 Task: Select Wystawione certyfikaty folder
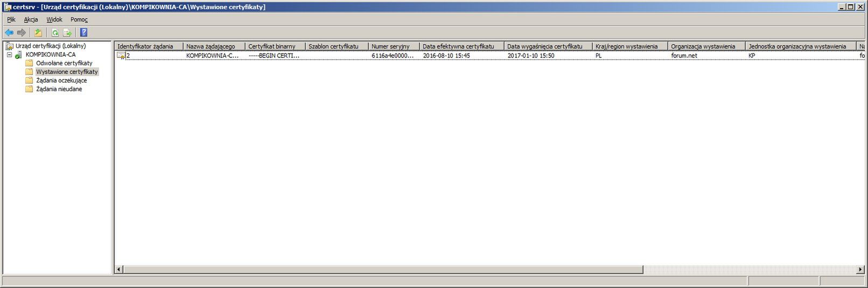click(67, 72)
